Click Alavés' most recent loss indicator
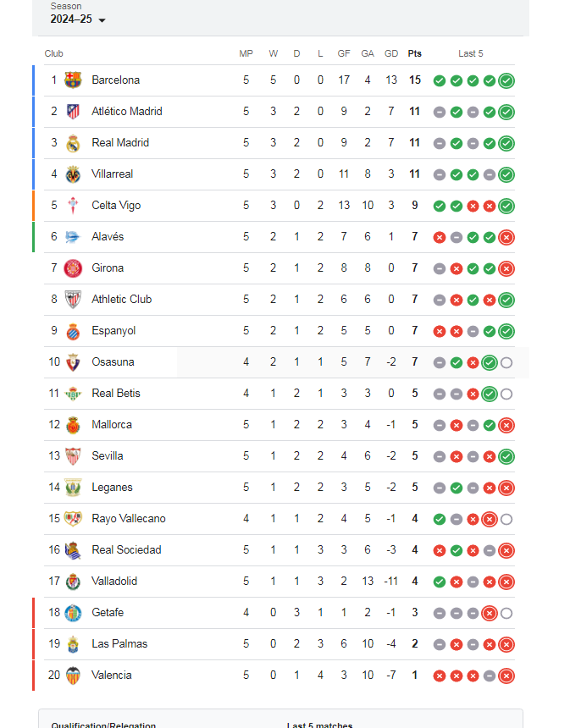The height and width of the screenshot is (728, 570). (506, 238)
